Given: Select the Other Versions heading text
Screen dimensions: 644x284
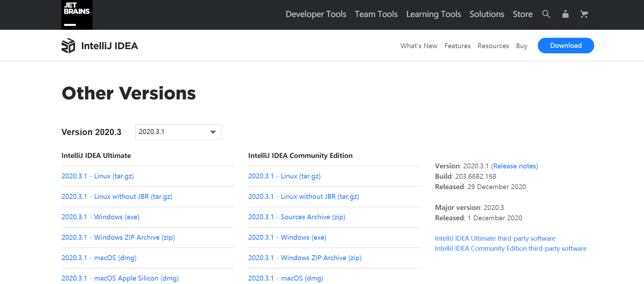Looking at the screenshot, I should [129, 93].
